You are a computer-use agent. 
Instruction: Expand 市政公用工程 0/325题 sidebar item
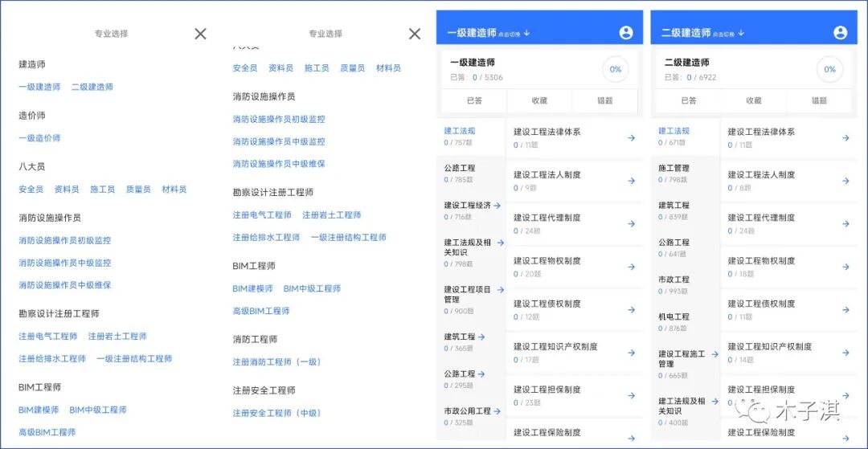[x=497, y=410]
